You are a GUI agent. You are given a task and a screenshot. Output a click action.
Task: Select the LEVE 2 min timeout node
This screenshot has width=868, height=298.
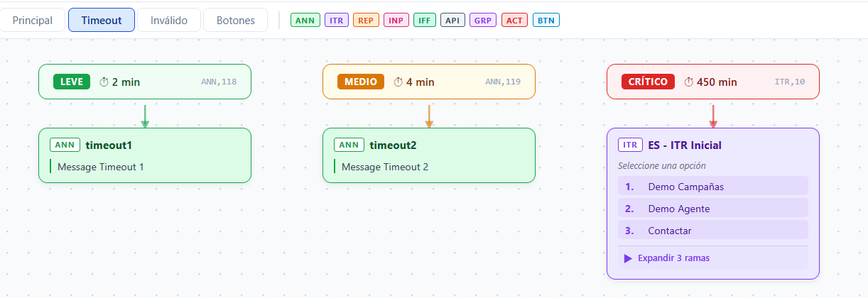[145, 82]
